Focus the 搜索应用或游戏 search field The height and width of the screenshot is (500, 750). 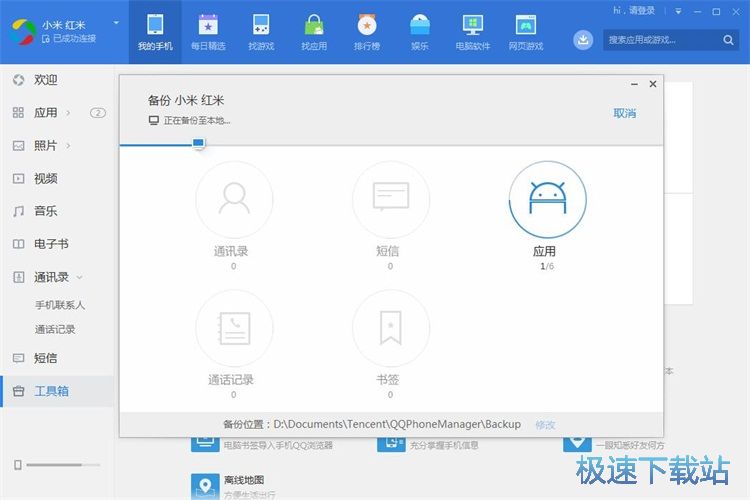pos(671,40)
